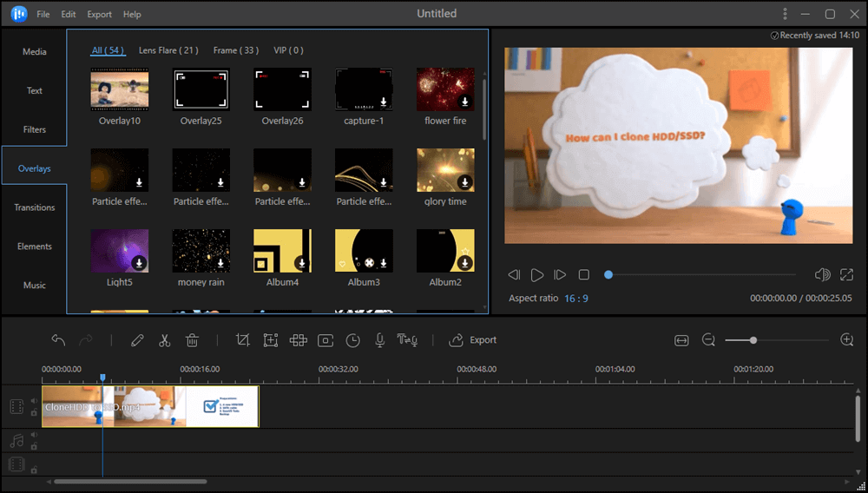This screenshot has height=493, width=868.
Task: Select the CloneHDD clip in timeline
Action: tap(150, 407)
